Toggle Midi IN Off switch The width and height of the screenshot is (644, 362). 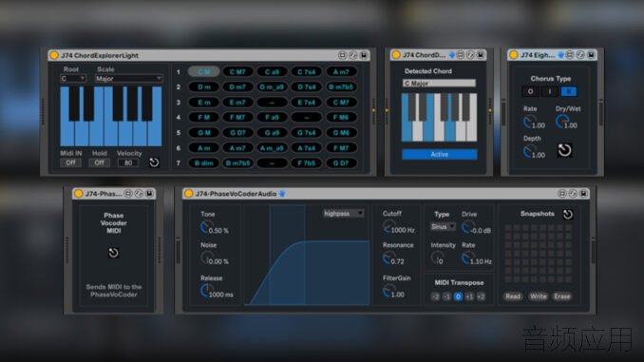[70, 162]
